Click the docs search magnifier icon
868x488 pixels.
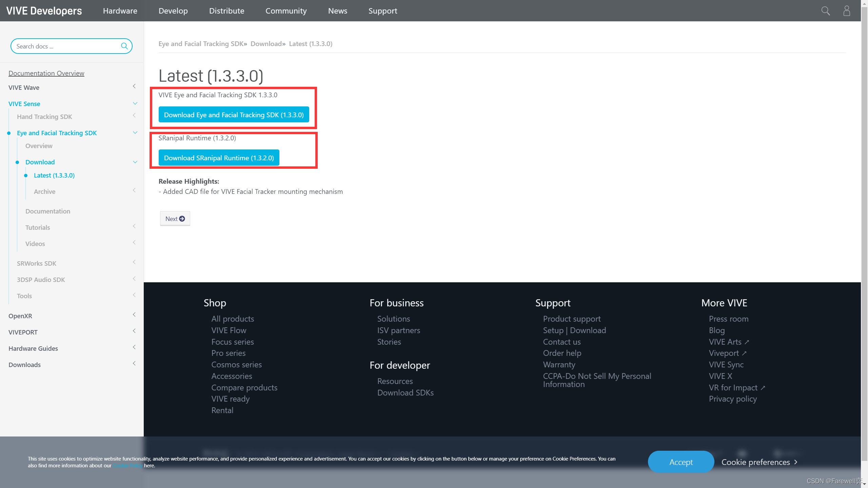(124, 46)
